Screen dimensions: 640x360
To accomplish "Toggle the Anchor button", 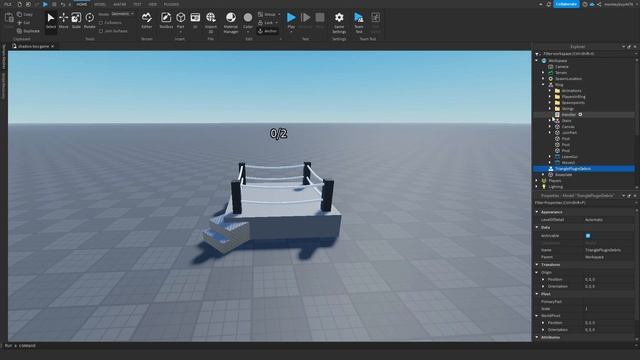I will [268, 31].
